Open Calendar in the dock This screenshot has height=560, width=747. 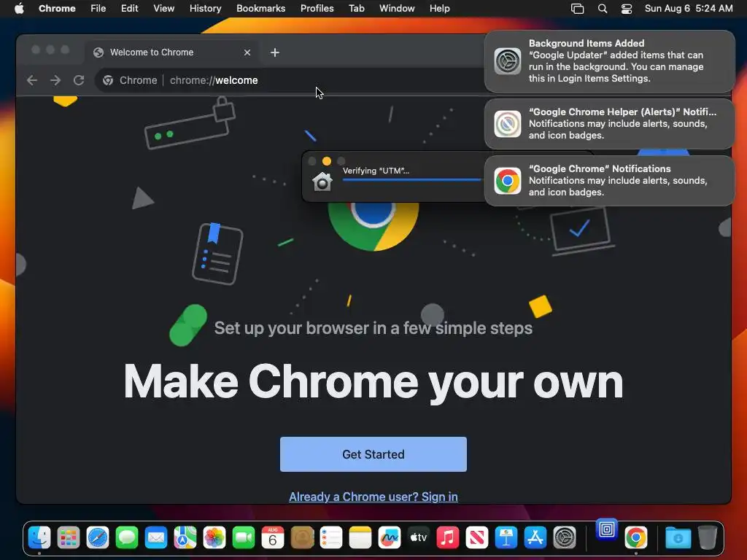273,537
